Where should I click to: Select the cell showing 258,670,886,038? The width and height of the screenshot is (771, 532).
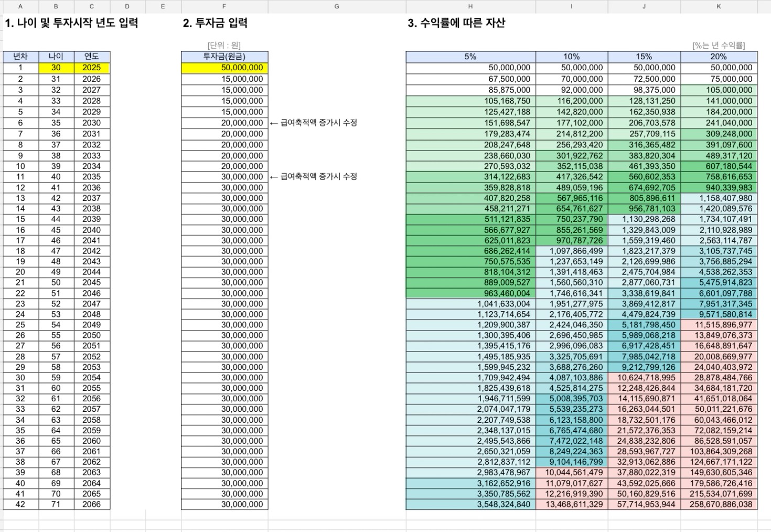click(x=719, y=504)
